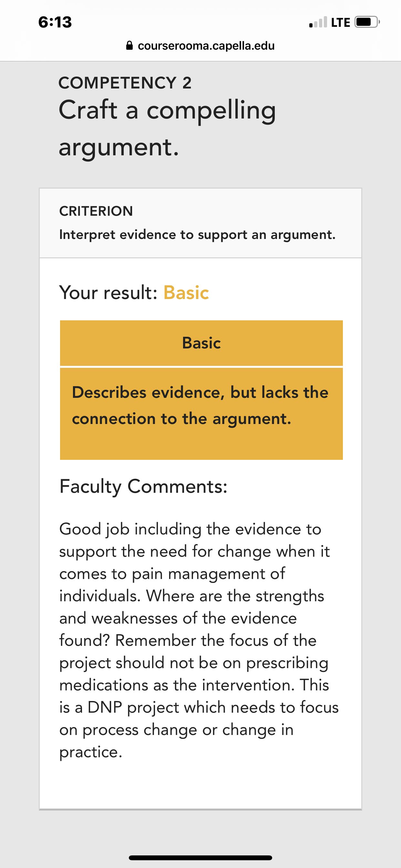Tap the Your result label
401x868 pixels.
coord(108,292)
